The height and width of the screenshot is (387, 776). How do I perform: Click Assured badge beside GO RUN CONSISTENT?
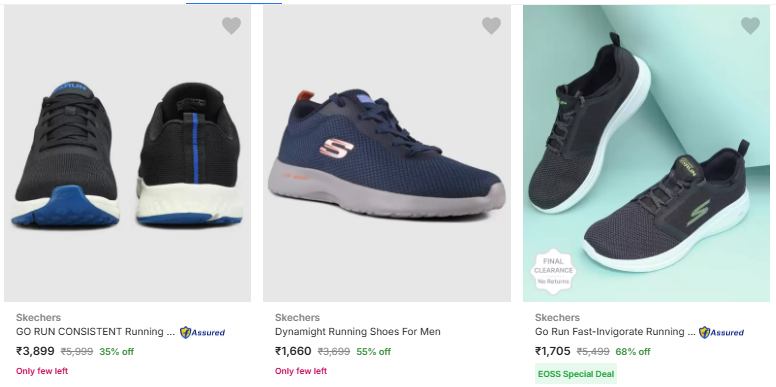point(202,332)
